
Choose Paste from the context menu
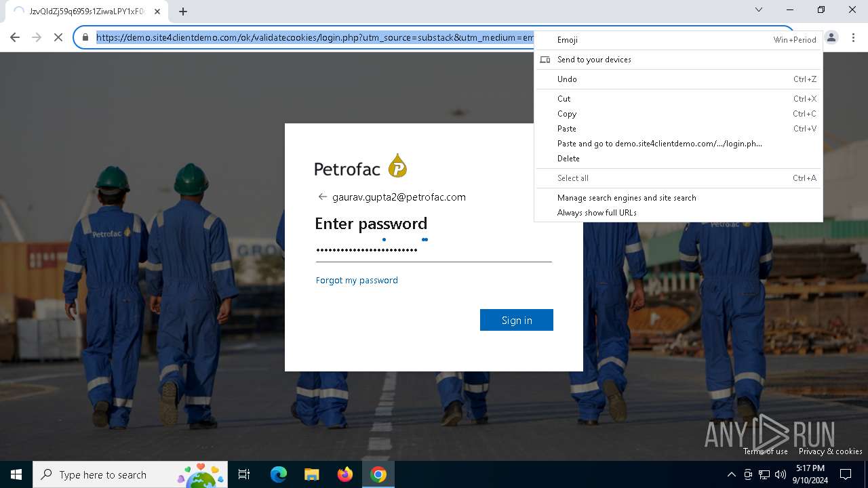pos(678,129)
